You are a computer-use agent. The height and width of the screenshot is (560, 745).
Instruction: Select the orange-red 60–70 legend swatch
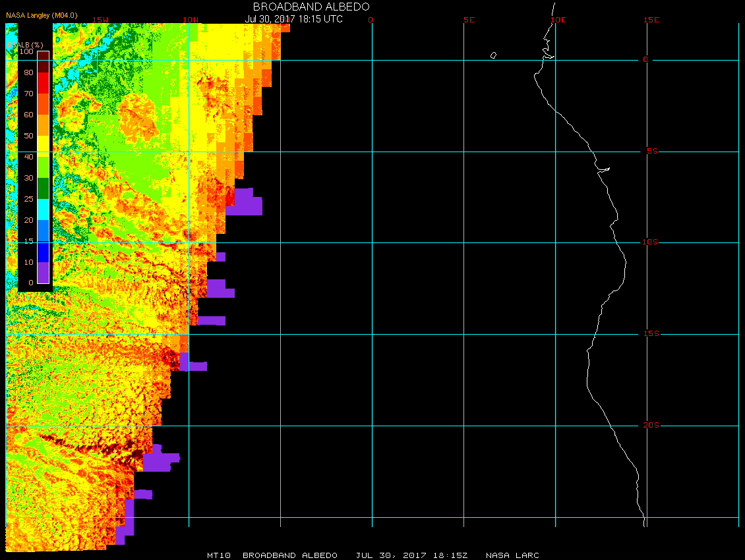pos(44,104)
